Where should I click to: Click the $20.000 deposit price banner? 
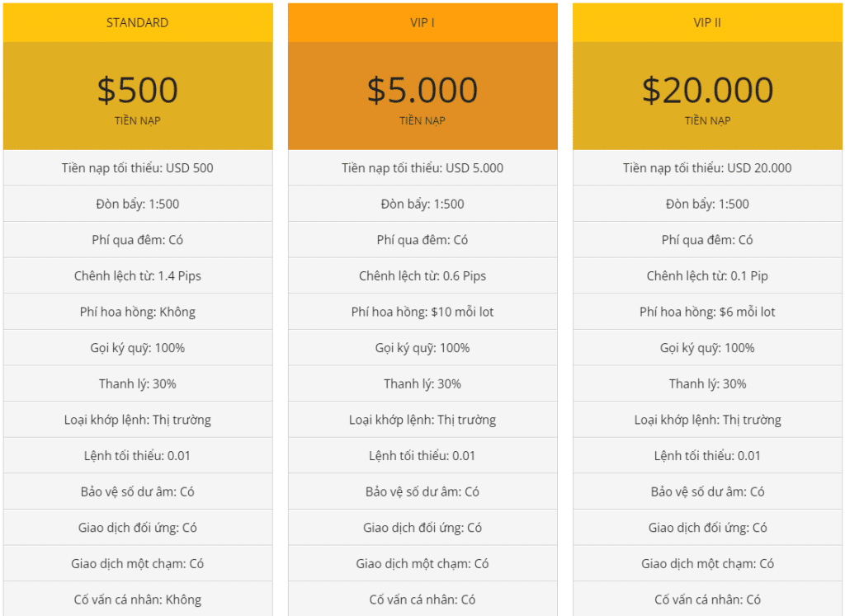707,90
